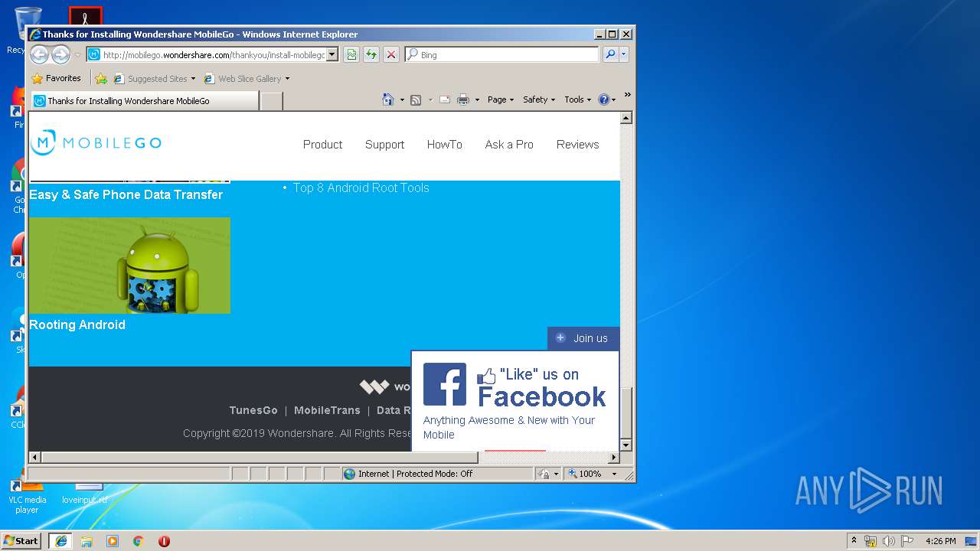Click the Help question mark icon
The image size is (980, 551).
click(603, 99)
